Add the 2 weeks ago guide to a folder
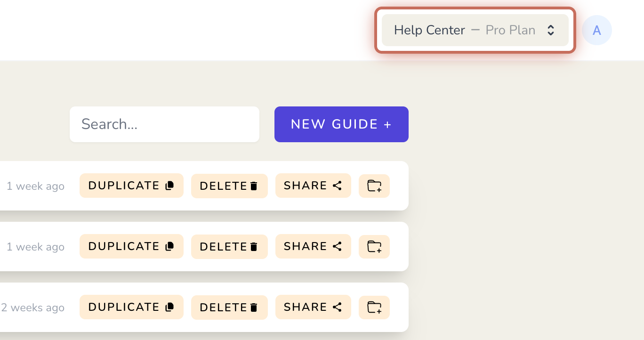Screen dimensions: 644x340 pyautogui.click(x=374, y=308)
